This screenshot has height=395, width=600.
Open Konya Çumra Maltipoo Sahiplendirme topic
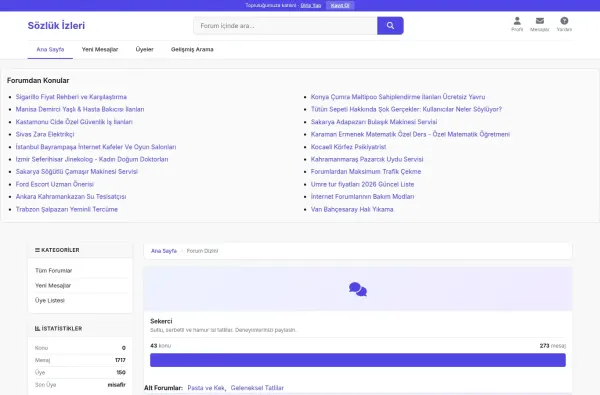(398, 97)
